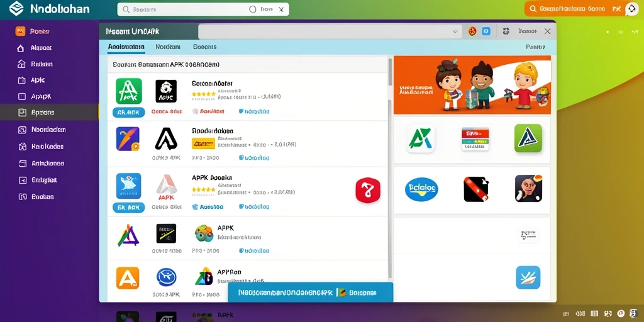Clear the top search bar with its X icon

coord(281,9)
